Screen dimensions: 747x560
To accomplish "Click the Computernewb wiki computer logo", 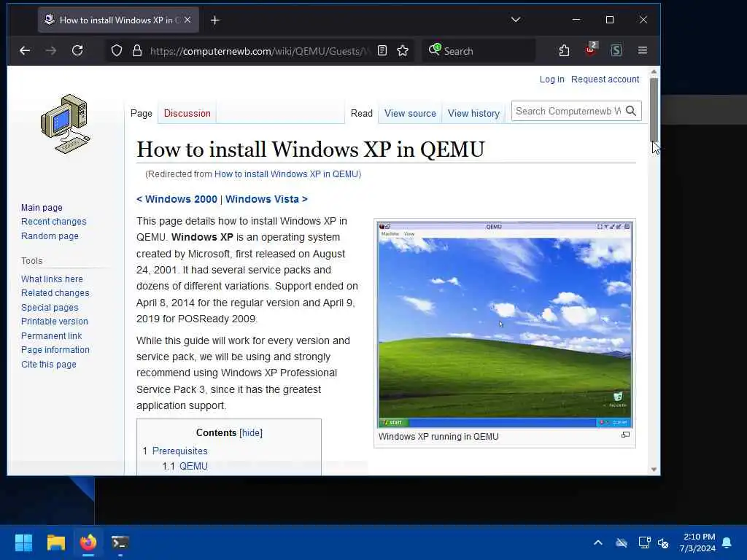I will pyautogui.click(x=66, y=124).
